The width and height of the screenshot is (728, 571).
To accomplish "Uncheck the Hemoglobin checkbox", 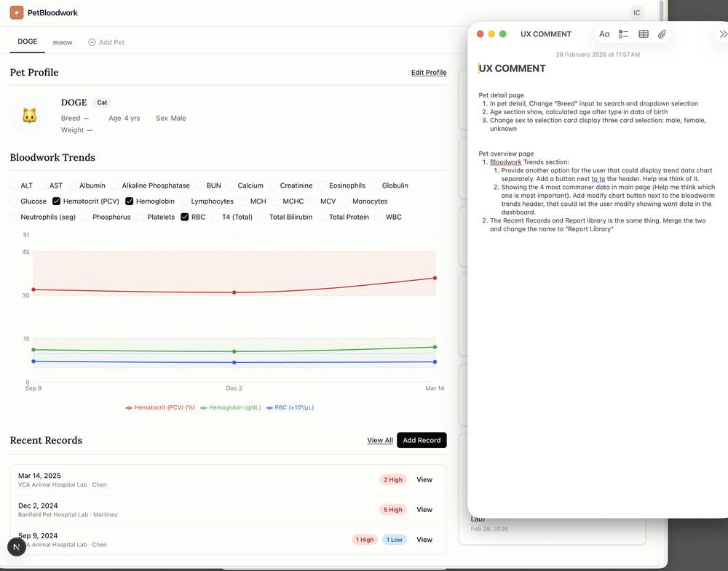I will point(129,201).
